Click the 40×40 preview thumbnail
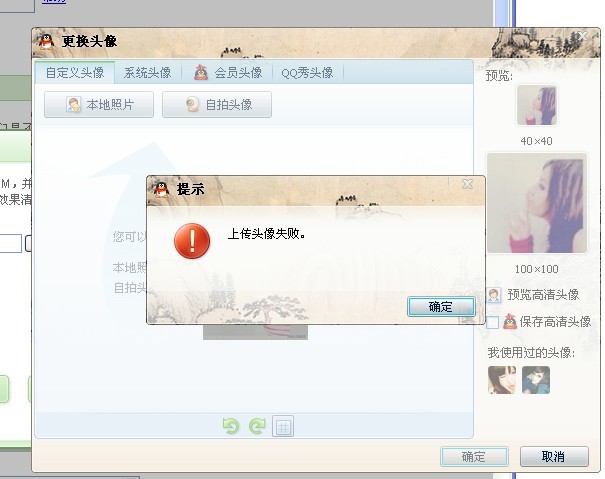Viewport: 605px width, 479px height. pos(537,105)
